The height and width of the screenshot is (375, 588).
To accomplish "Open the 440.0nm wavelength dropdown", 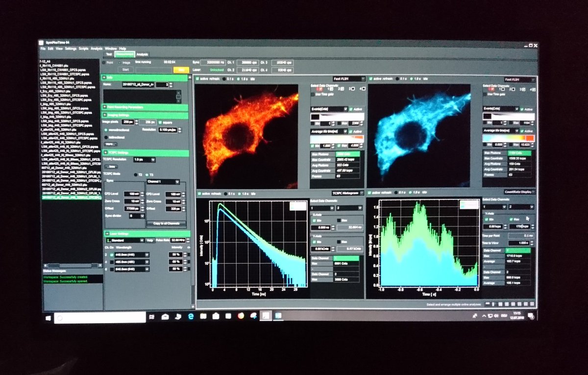I will click(x=132, y=255).
